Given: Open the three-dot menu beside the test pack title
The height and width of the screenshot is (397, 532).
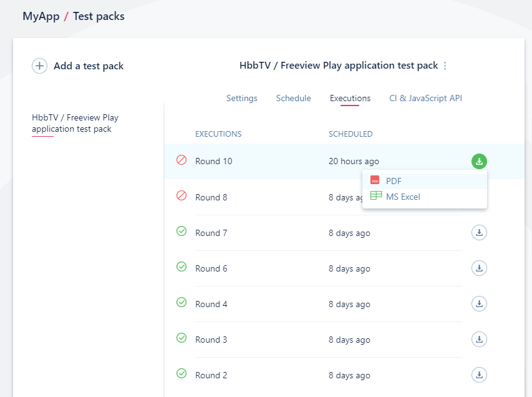Looking at the screenshot, I should (x=445, y=66).
